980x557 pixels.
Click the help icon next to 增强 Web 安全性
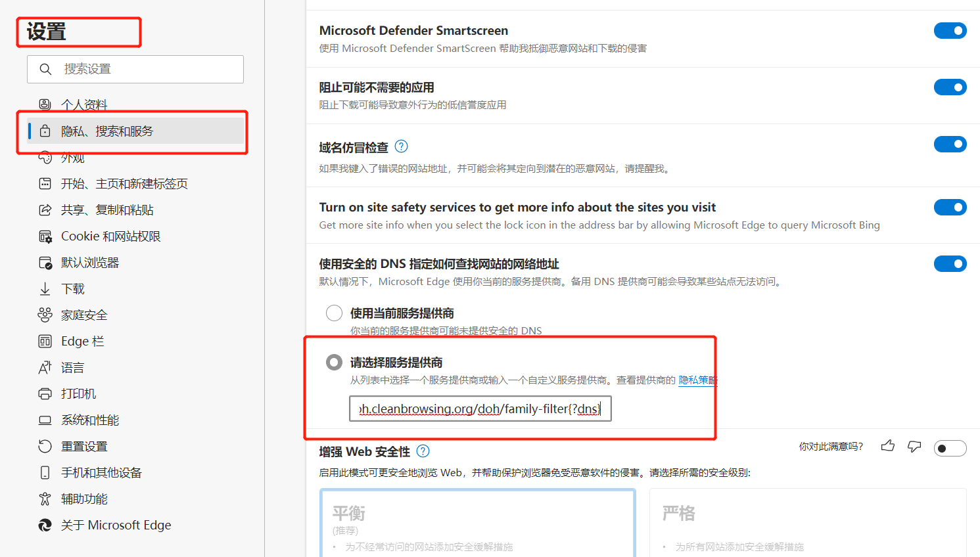click(x=423, y=451)
